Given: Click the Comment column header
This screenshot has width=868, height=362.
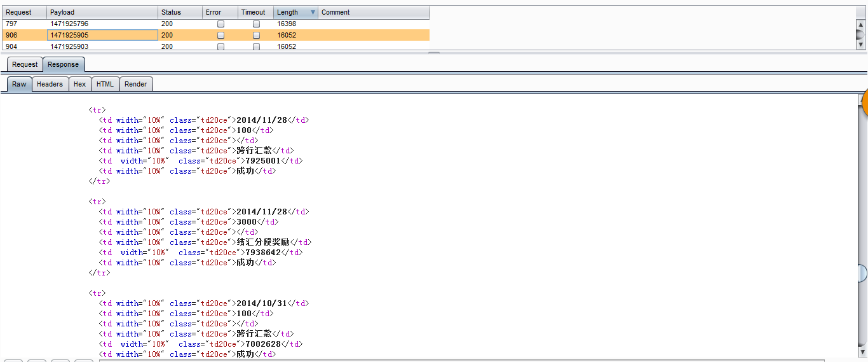Looking at the screenshot, I should click(374, 12).
